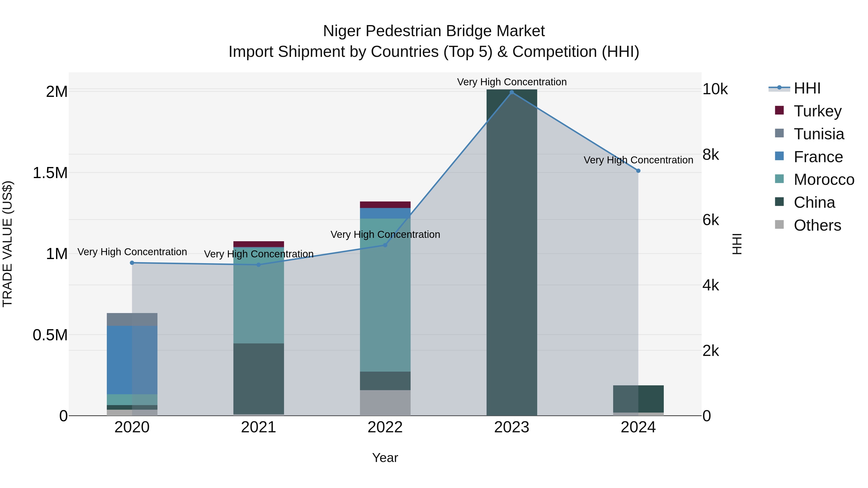Click the '2M' left axis tick

click(x=57, y=92)
